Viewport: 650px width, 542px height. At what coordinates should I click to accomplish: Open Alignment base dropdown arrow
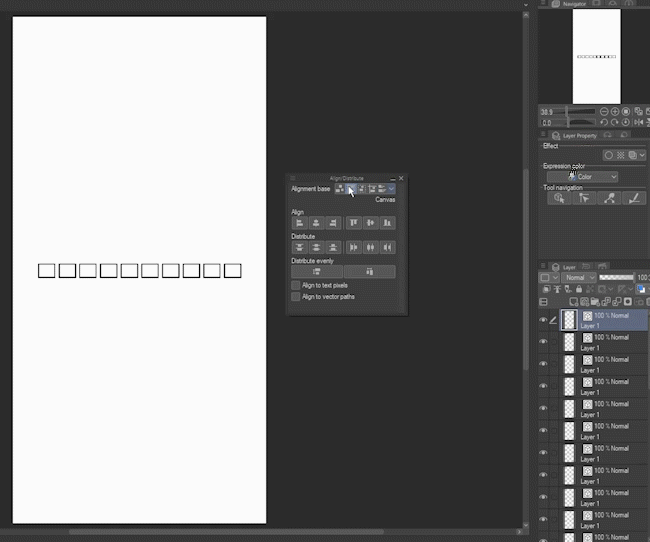(x=391, y=189)
